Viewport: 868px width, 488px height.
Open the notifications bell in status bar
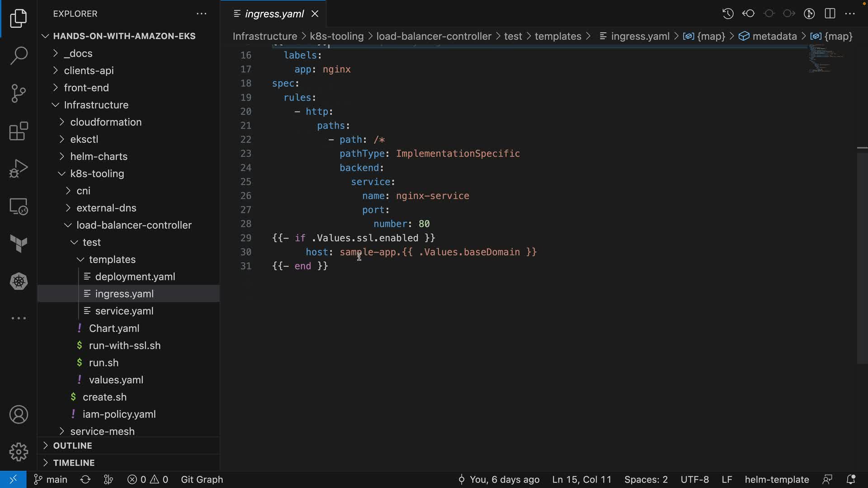point(851,479)
